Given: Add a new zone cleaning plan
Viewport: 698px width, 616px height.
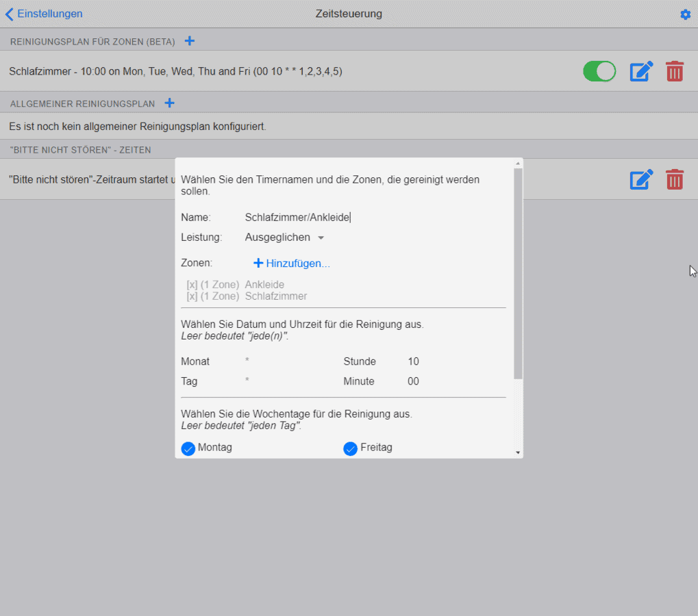Looking at the screenshot, I should [190, 41].
